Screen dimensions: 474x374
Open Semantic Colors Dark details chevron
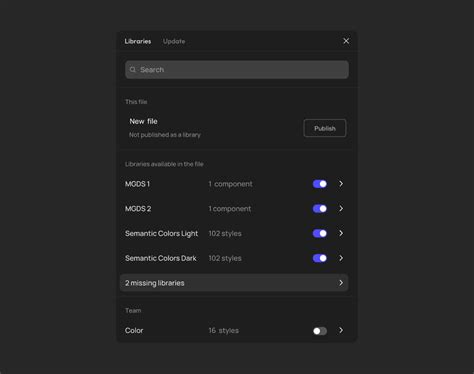[x=341, y=258]
